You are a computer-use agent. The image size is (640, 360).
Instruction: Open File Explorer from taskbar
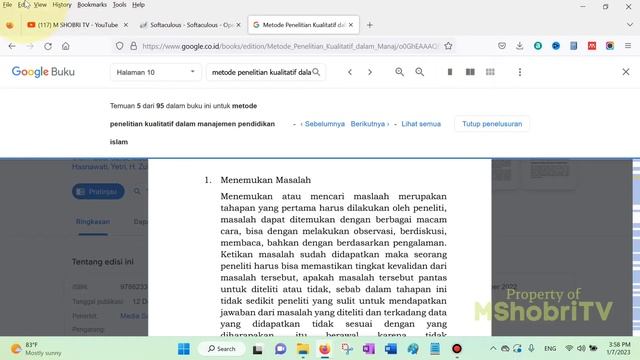[x=303, y=349]
